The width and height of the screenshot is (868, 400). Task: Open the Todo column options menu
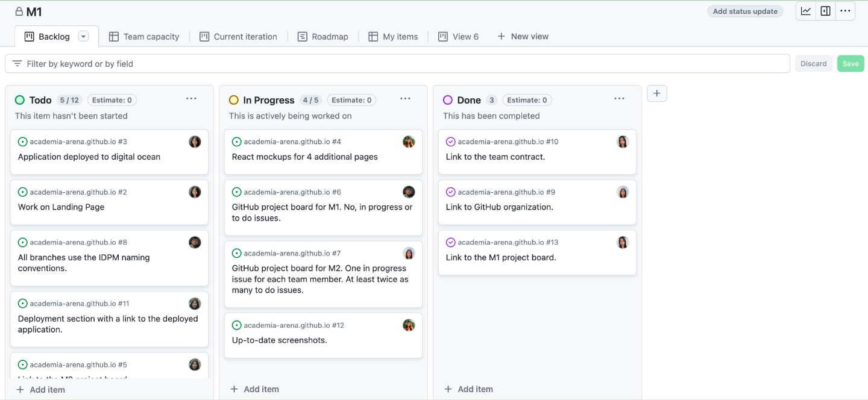[x=191, y=99]
